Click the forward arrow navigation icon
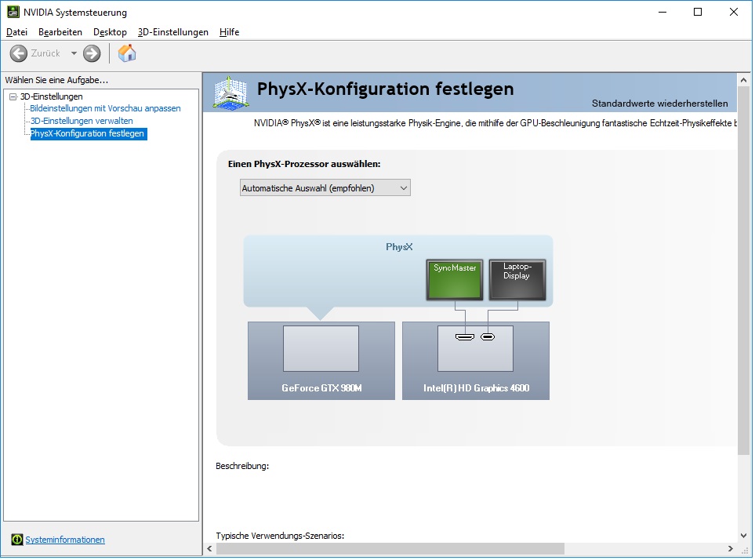755x560 pixels. coord(92,53)
